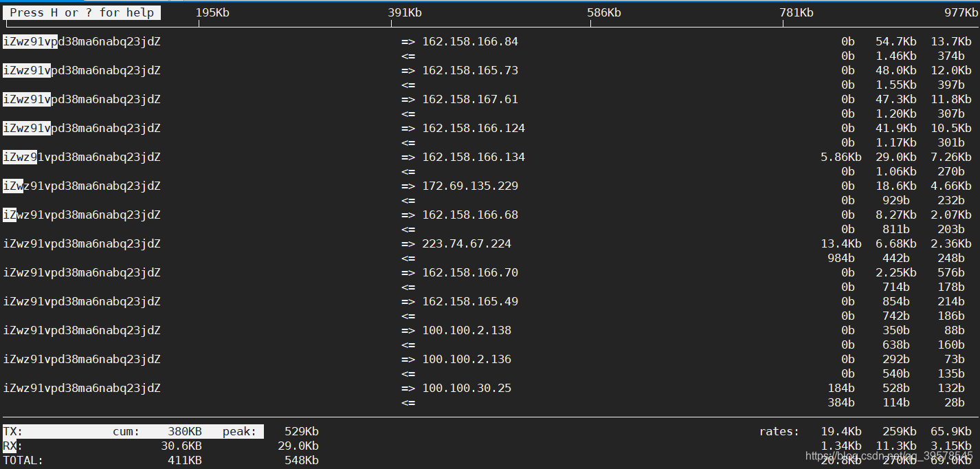The image size is (980, 469).
Task: Click the 13.4Kb rate value
Action: pyautogui.click(x=841, y=244)
